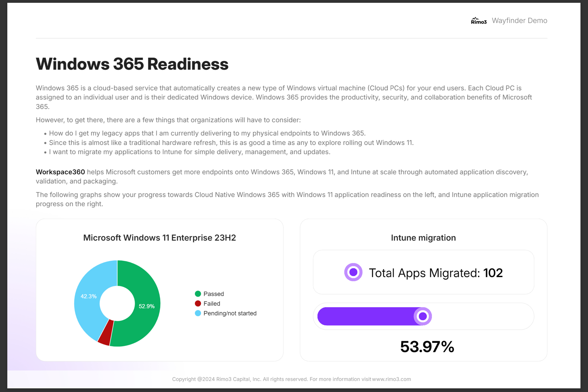Screen dimensions: 588x392
Task: Click the Microsoft Windows 11 Enterprise 23H2 title
Action: point(160,238)
